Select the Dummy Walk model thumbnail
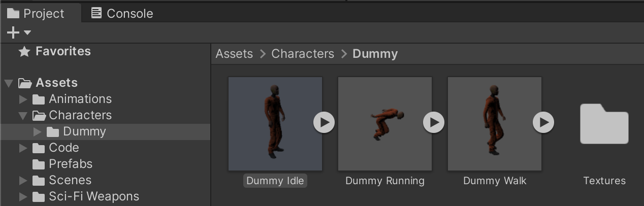Image resolution: width=644 pixels, height=206 pixels. point(494,123)
